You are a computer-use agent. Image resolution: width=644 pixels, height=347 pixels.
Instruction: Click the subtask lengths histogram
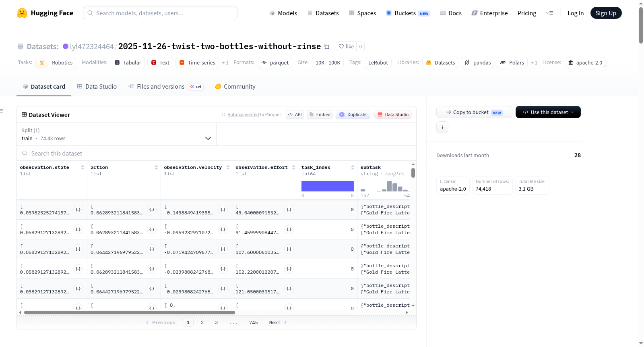pos(385,186)
